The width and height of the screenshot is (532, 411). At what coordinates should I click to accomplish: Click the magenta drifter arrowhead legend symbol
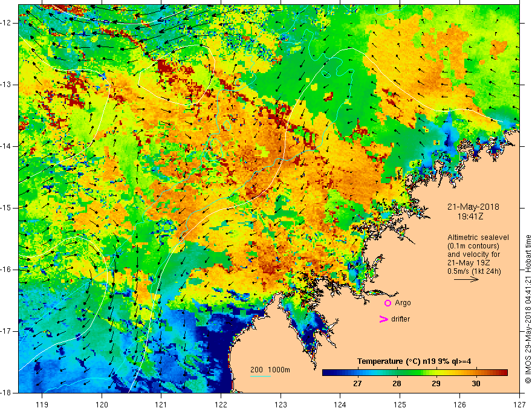(383, 319)
